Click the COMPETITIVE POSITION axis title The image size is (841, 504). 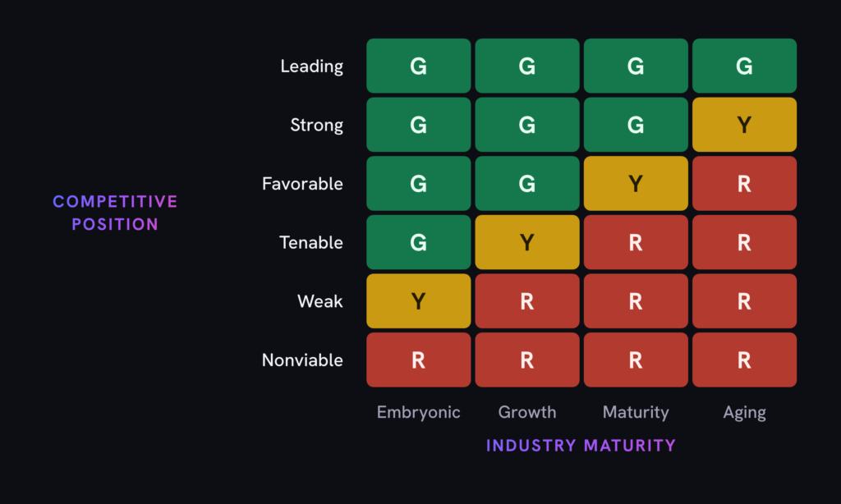[115, 213]
